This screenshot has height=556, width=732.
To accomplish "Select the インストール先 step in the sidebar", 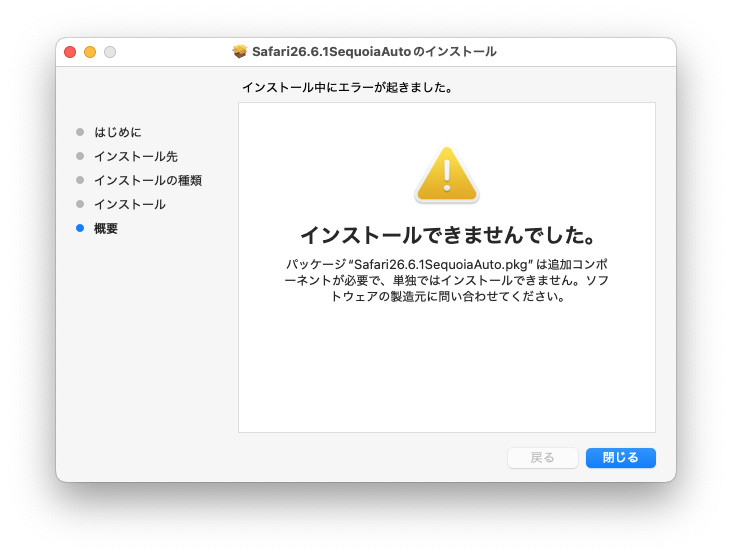I will (x=136, y=156).
